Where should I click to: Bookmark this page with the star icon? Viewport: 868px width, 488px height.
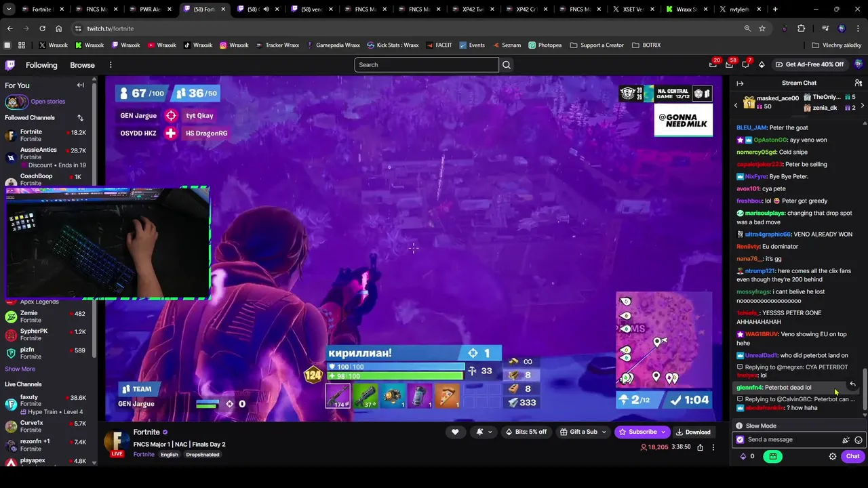(x=762, y=28)
